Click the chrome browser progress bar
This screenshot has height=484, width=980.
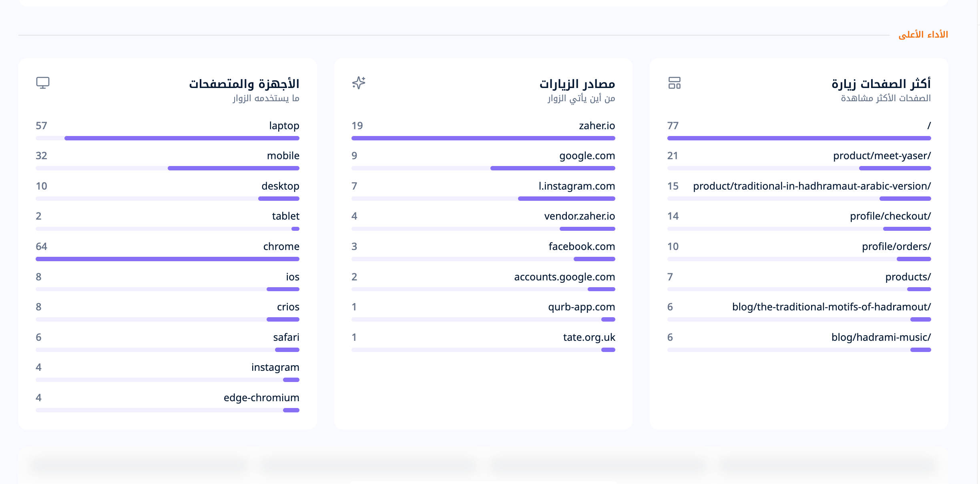tap(167, 259)
